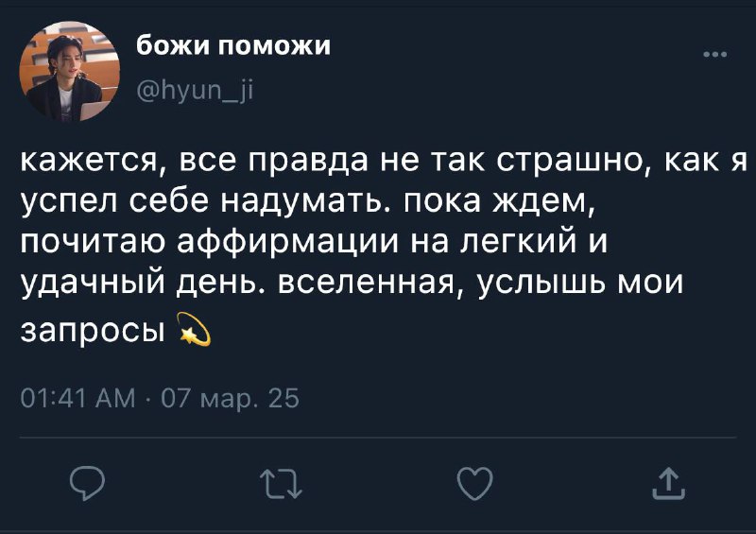Select the 01:41 AM timestamp
Viewport: 756px width, 534px height.
[78, 399]
